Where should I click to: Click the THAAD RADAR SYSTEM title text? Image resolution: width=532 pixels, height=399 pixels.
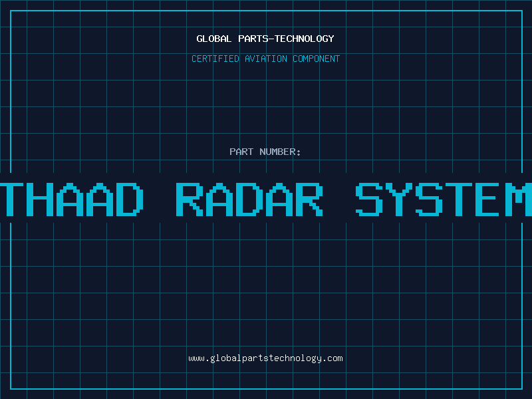click(x=266, y=199)
